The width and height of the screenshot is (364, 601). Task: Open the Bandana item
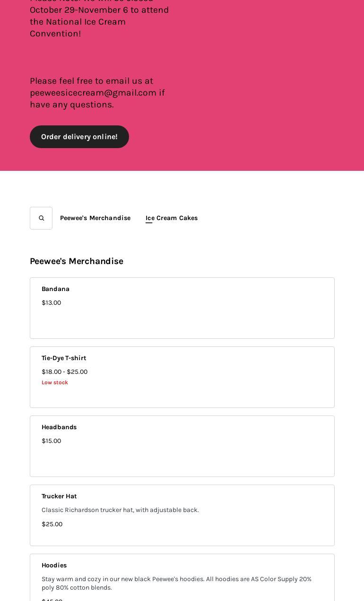click(x=55, y=289)
